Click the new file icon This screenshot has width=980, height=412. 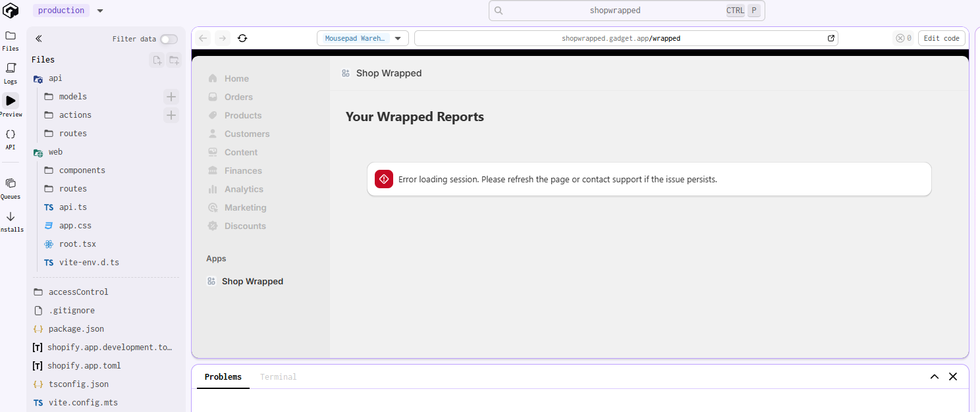pos(157,60)
